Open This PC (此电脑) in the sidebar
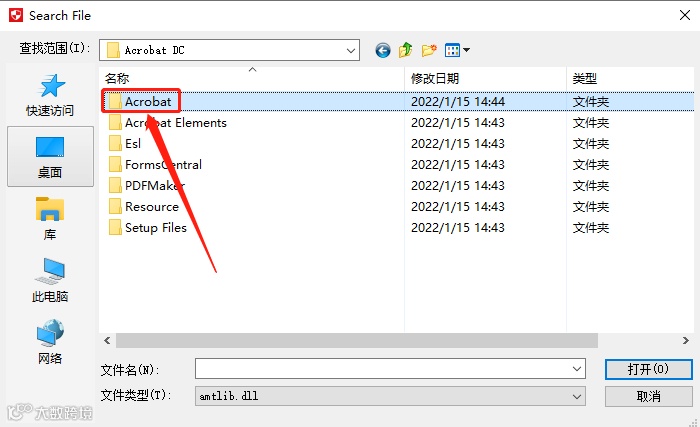Image resolution: width=700 pixels, height=427 pixels. point(50,280)
